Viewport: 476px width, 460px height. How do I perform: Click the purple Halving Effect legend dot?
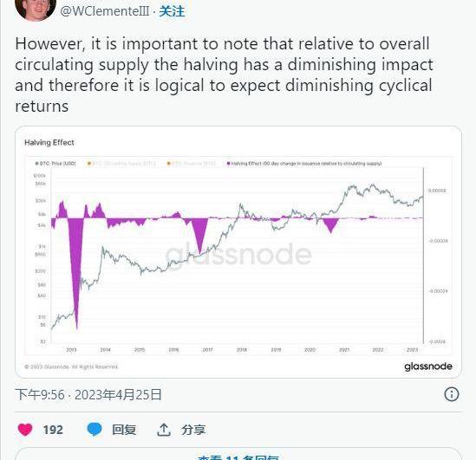pyautogui.click(x=228, y=164)
